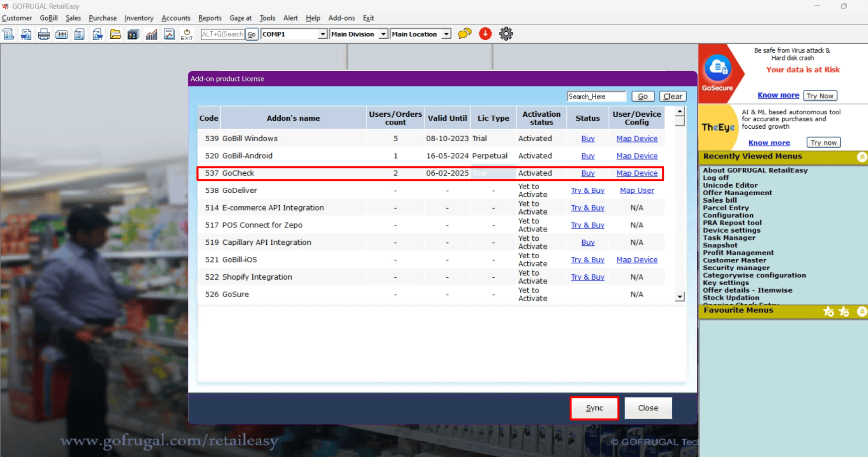868x457 pixels.
Task: Click the GoSecure cloud logo
Action: pyautogui.click(x=718, y=69)
